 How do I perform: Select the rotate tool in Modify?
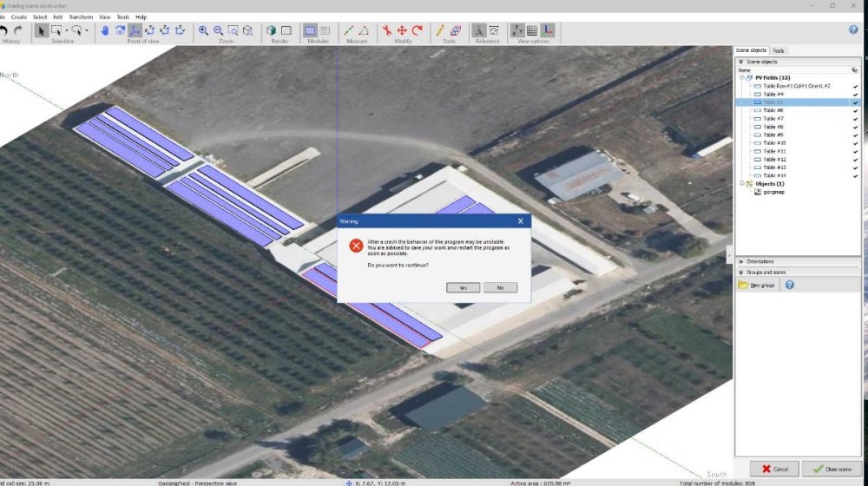pyautogui.click(x=417, y=30)
